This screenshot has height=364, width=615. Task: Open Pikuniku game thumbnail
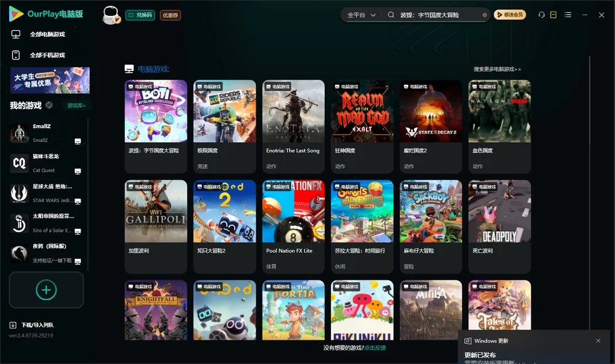pyautogui.click(x=362, y=310)
